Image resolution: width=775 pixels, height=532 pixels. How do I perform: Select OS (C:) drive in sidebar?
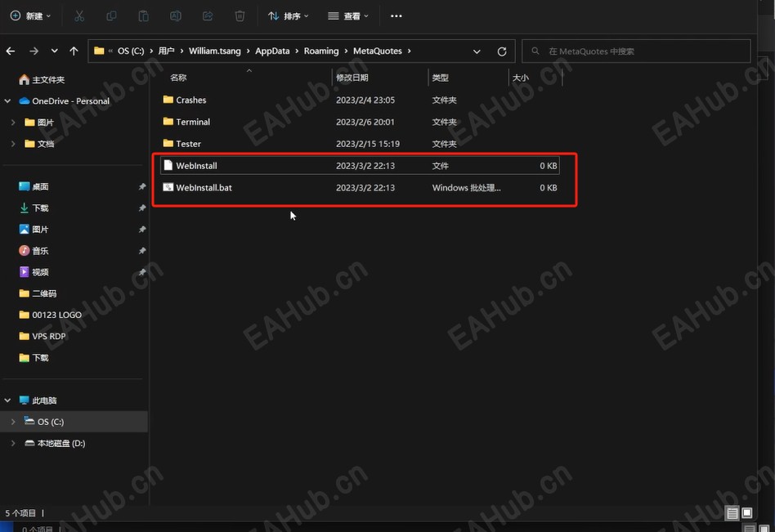(x=44, y=422)
